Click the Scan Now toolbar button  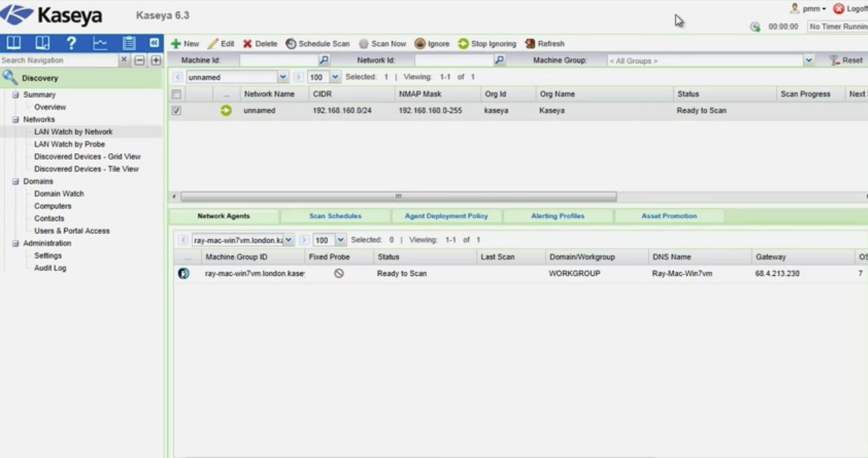tap(382, 44)
